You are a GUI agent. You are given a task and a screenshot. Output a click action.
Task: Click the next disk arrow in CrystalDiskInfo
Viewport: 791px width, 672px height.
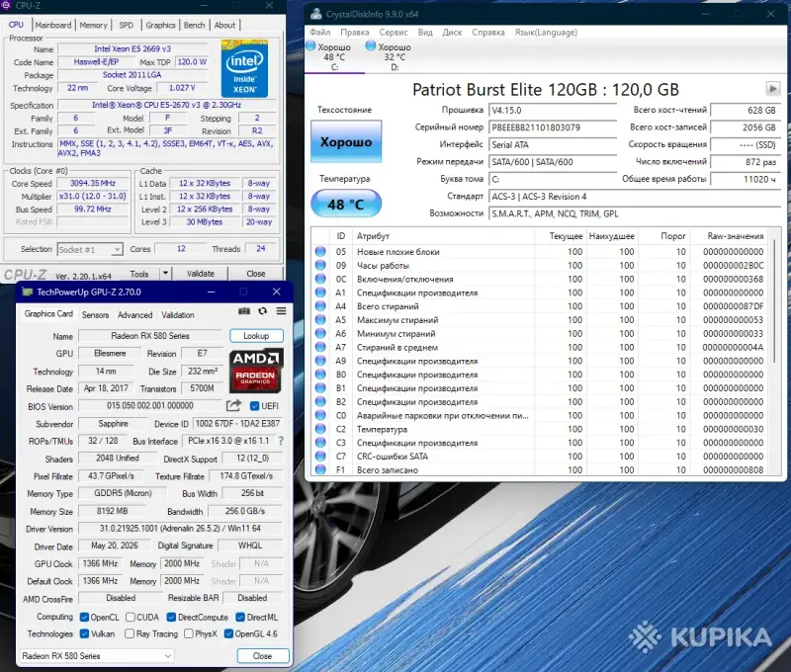(x=772, y=89)
